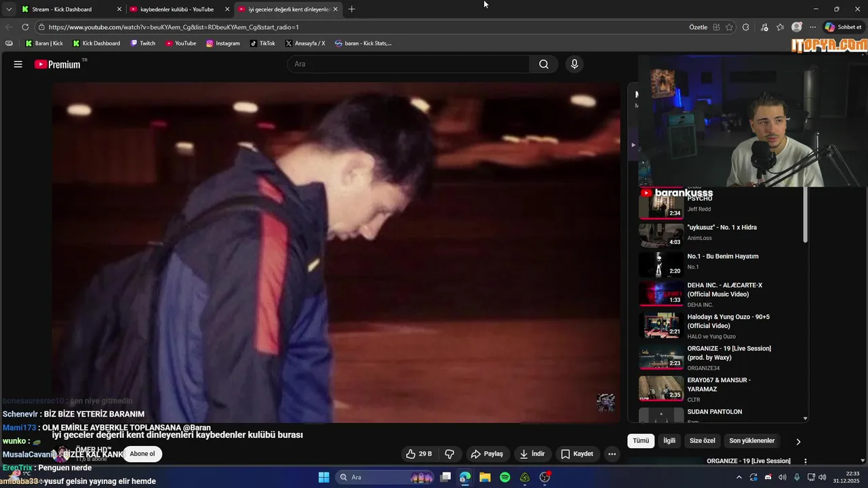Open Microsoft Edge taskbar icon
Viewport: 868px width, 488px height.
[465, 477]
